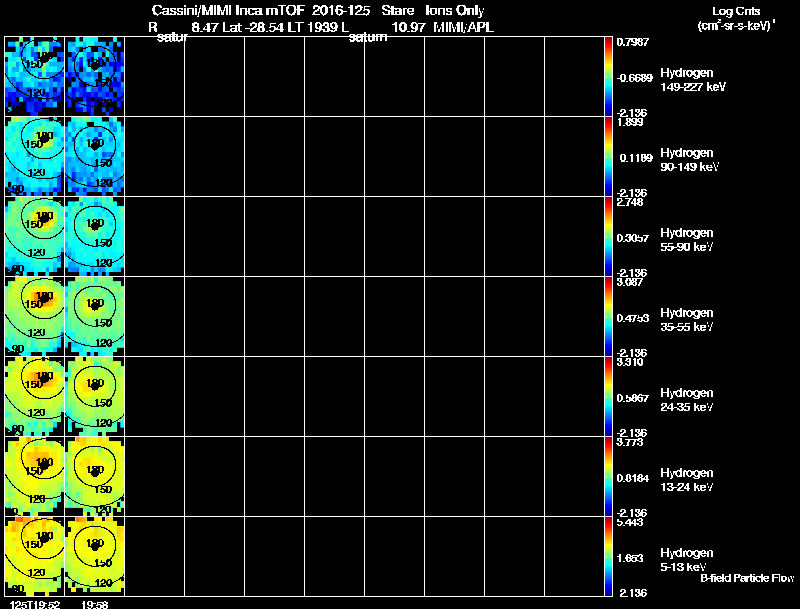
Task: Click the color bar for Hydrogen 5-13 keV
Action: point(608,556)
